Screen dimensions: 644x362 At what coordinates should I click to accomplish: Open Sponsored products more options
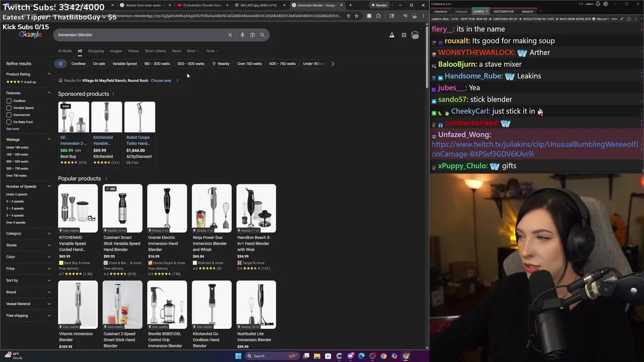(113, 94)
